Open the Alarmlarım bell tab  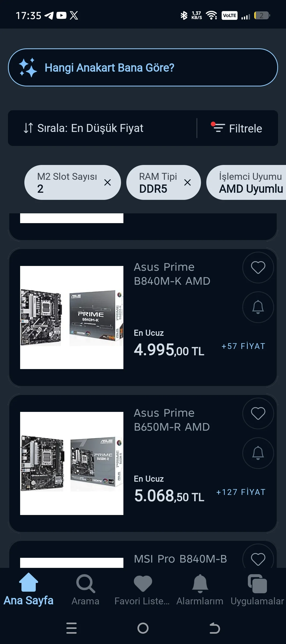coord(200,589)
